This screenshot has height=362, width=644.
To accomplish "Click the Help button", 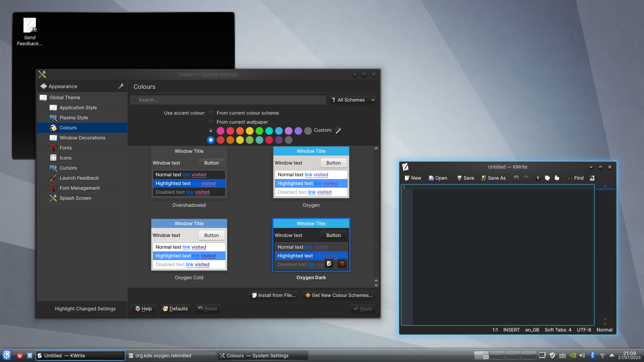I will pos(144,309).
